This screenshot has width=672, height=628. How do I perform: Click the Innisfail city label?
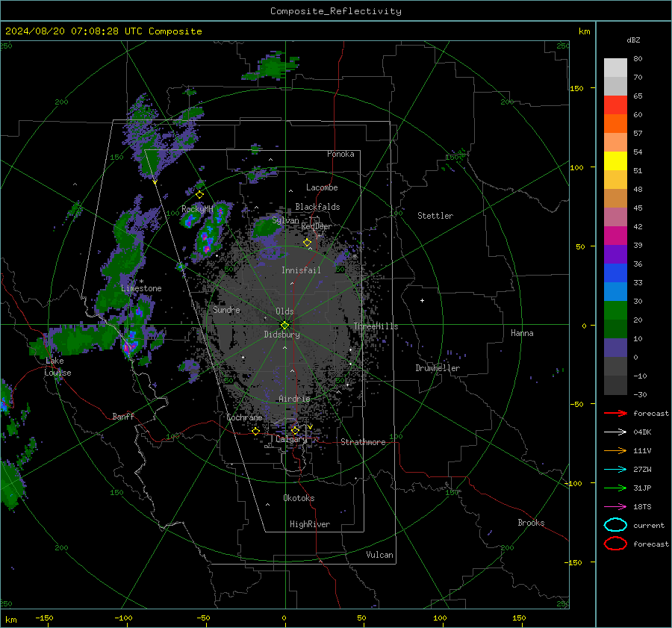pyautogui.click(x=301, y=270)
